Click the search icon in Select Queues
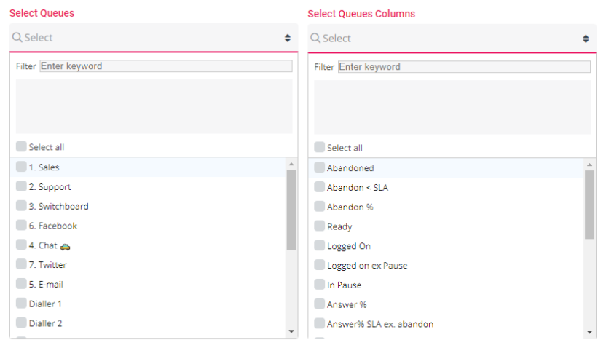Viewport: 598px width, 364px height. [x=17, y=38]
